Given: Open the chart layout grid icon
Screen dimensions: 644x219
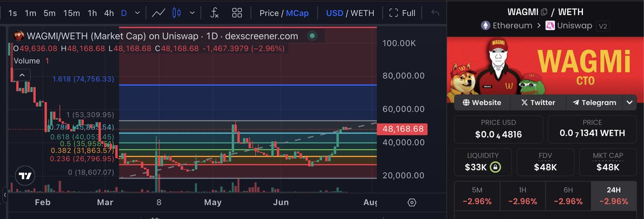Looking at the screenshot, I should [x=237, y=13].
